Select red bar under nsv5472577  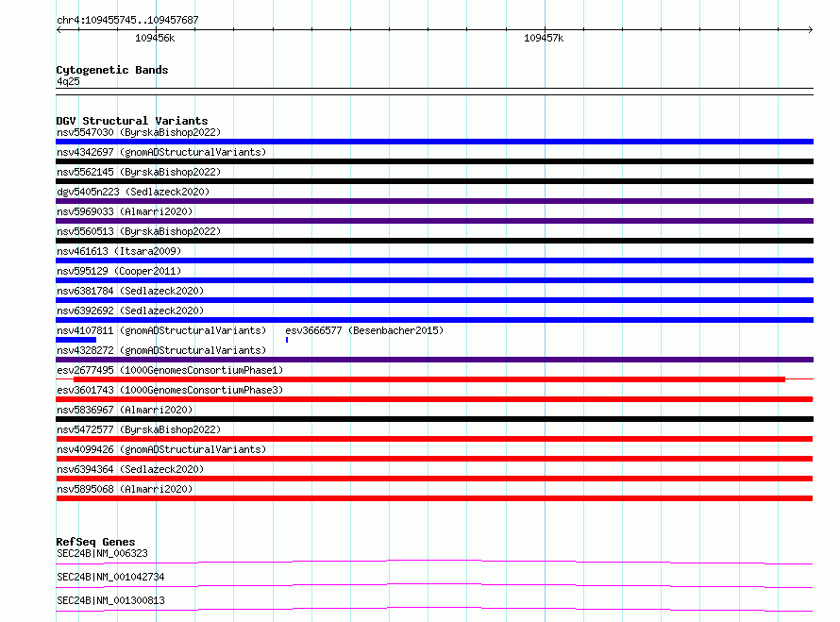(434, 439)
